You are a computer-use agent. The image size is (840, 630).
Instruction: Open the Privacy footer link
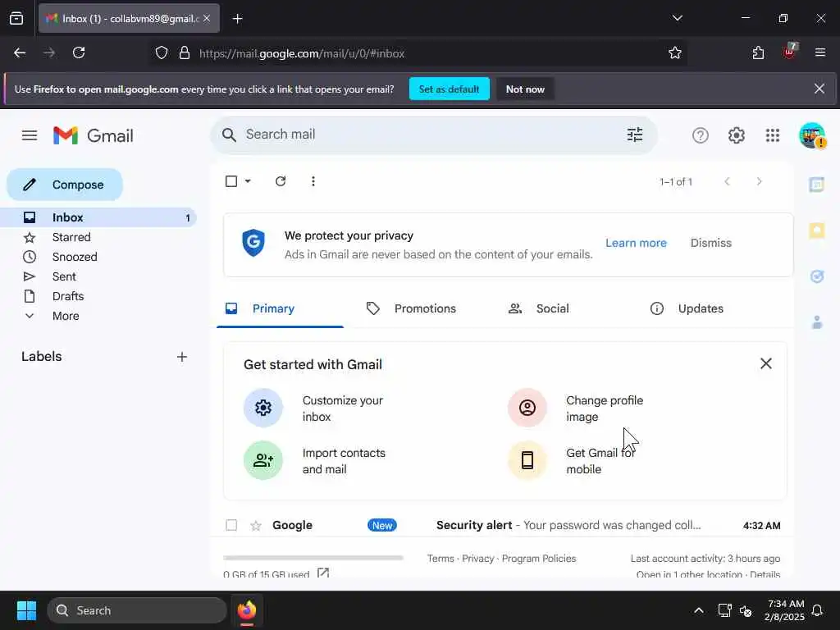[x=478, y=558]
